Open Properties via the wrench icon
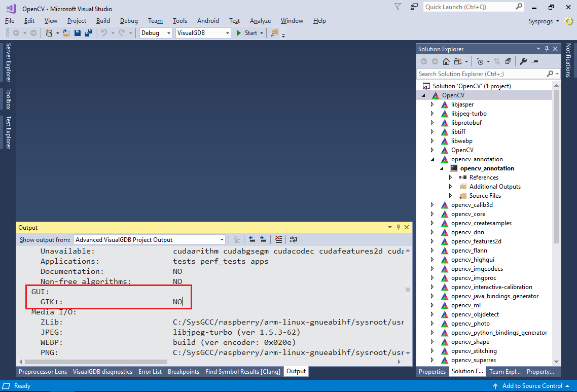The width and height of the screenshot is (577, 392). click(523, 61)
